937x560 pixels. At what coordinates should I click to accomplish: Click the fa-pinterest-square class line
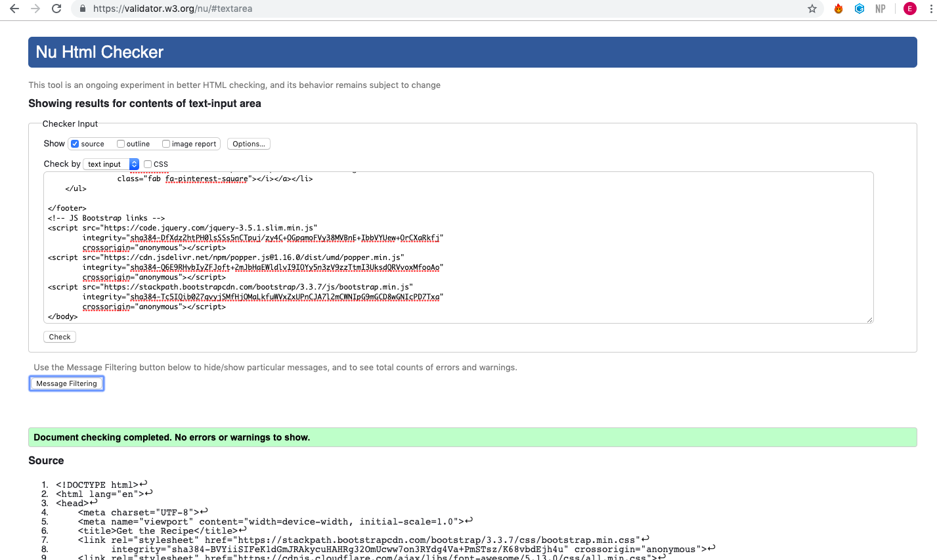tap(215, 179)
